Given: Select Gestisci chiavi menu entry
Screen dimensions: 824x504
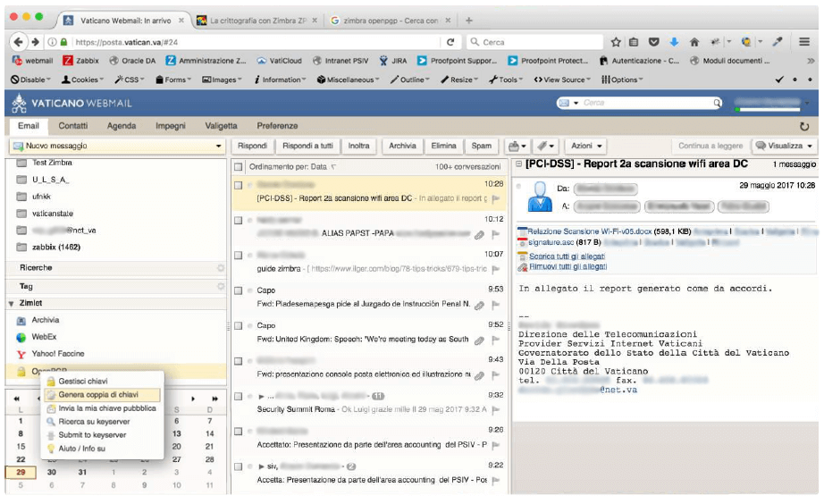Looking at the screenshot, I should pos(103,381).
